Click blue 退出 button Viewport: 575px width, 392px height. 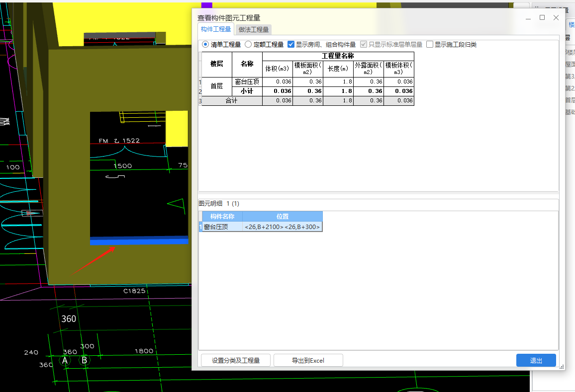[x=536, y=360]
